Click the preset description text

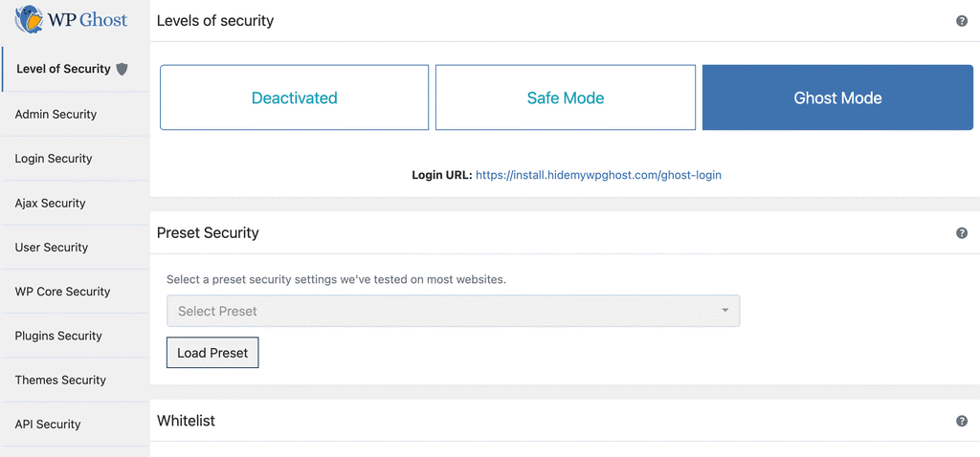click(x=336, y=280)
